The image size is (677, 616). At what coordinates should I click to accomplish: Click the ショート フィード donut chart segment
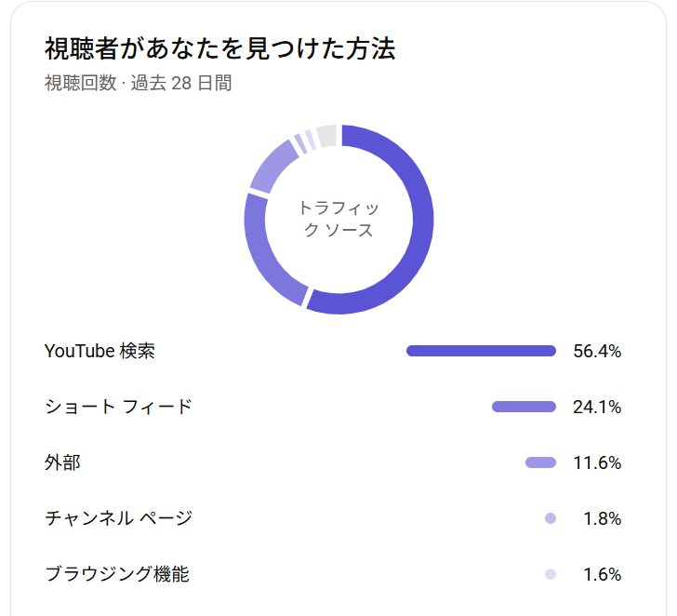[x=259, y=255]
